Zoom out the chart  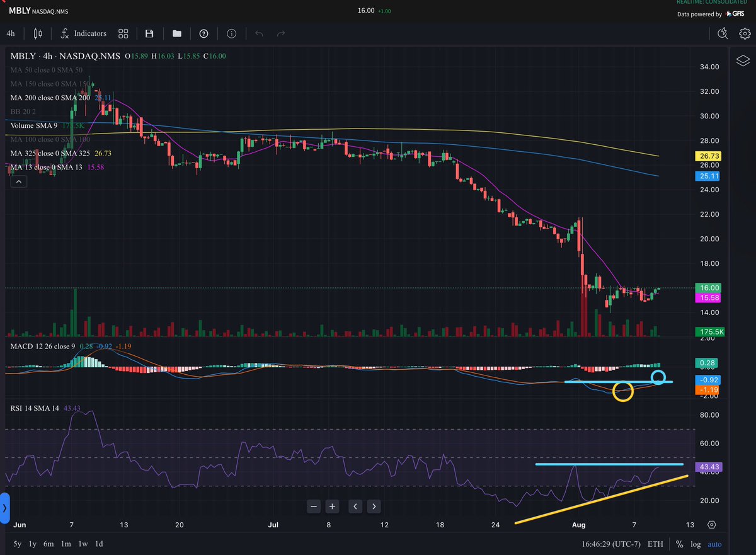tap(314, 506)
